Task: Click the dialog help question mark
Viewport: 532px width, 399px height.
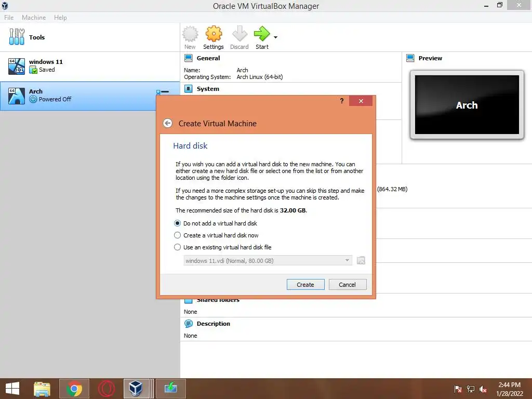Action: click(342, 101)
